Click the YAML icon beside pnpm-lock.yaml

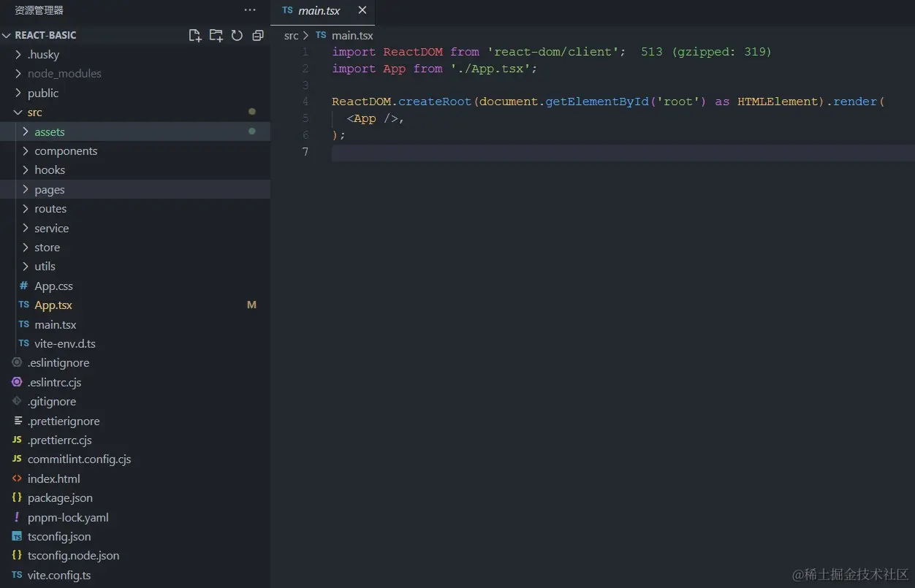point(17,517)
